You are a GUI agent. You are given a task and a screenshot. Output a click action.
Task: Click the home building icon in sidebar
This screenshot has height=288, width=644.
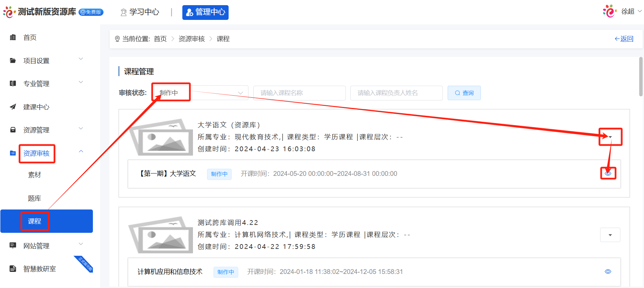click(x=13, y=37)
